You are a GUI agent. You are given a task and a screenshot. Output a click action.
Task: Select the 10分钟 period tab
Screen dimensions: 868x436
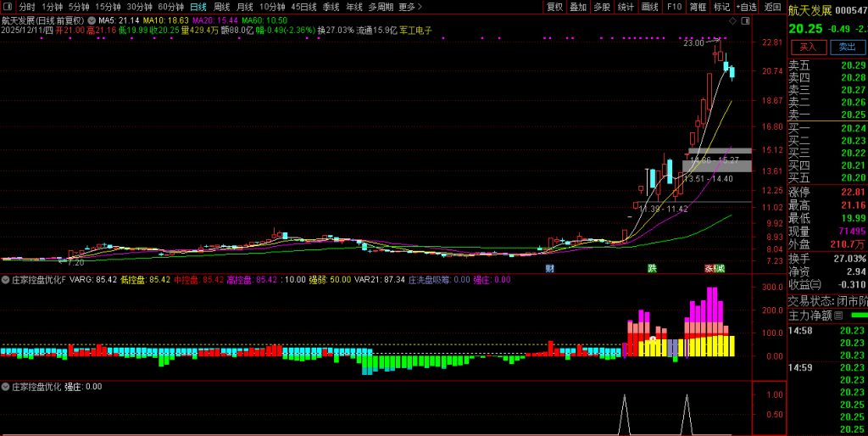272,7
